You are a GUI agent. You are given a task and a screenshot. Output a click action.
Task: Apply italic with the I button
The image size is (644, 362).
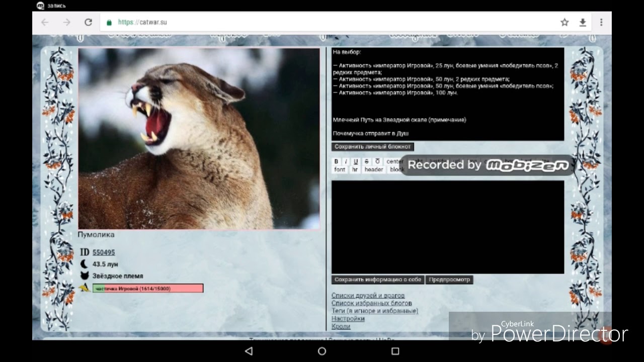(346, 161)
